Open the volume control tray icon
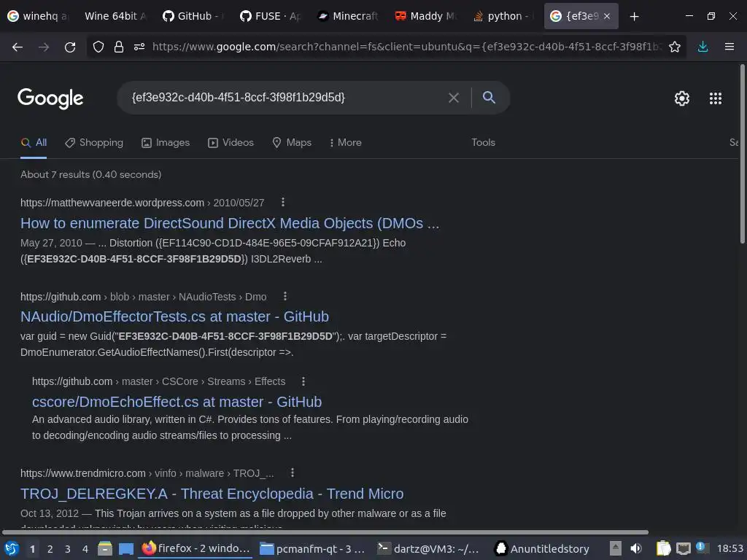This screenshot has height=560, width=747. click(x=636, y=548)
